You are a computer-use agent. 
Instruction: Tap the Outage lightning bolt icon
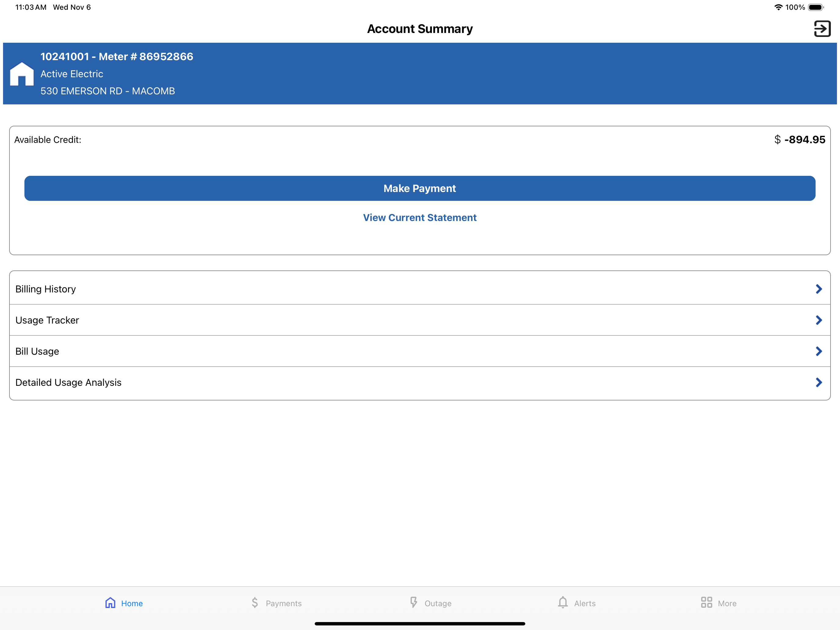pyautogui.click(x=414, y=603)
